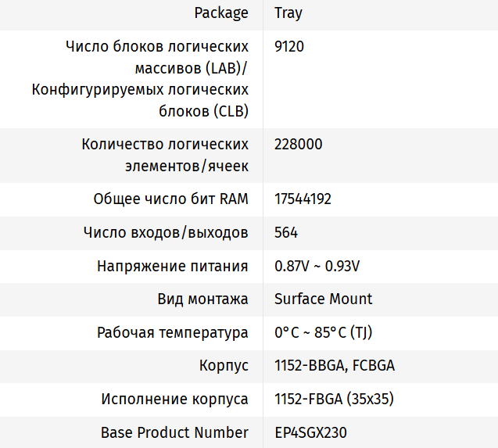Select the value 9120
Viewport: 498px width, 448px height.
[289, 46]
